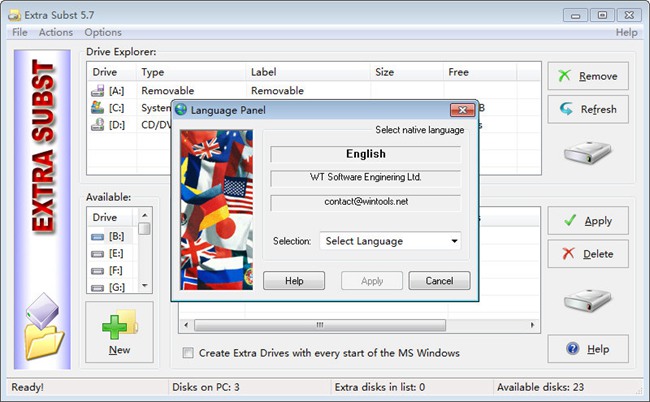Screen dimensions: 650x402
Task: Click Help button in Language Panel
Action: (x=294, y=281)
